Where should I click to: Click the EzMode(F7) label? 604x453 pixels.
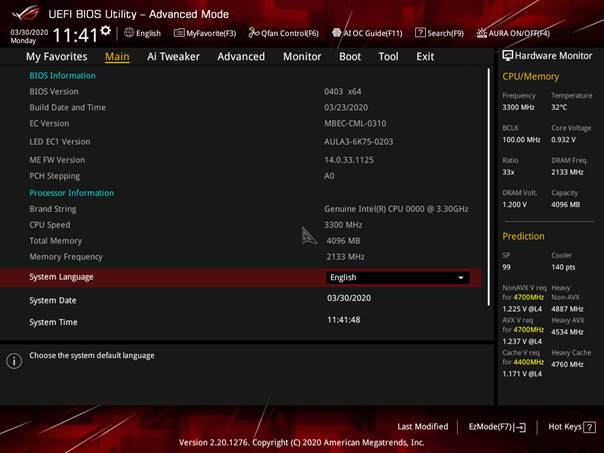[x=490, y=427]
